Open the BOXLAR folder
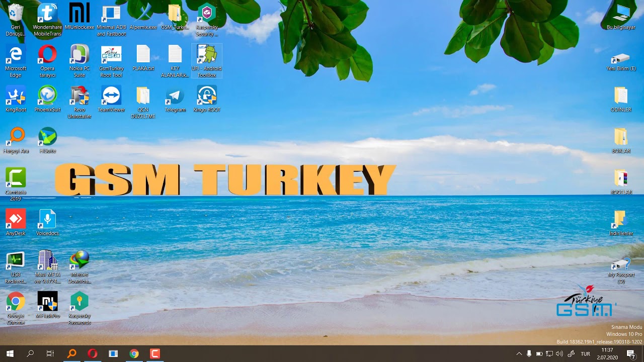This screenshot has height=362, width=644. point(621,141)
